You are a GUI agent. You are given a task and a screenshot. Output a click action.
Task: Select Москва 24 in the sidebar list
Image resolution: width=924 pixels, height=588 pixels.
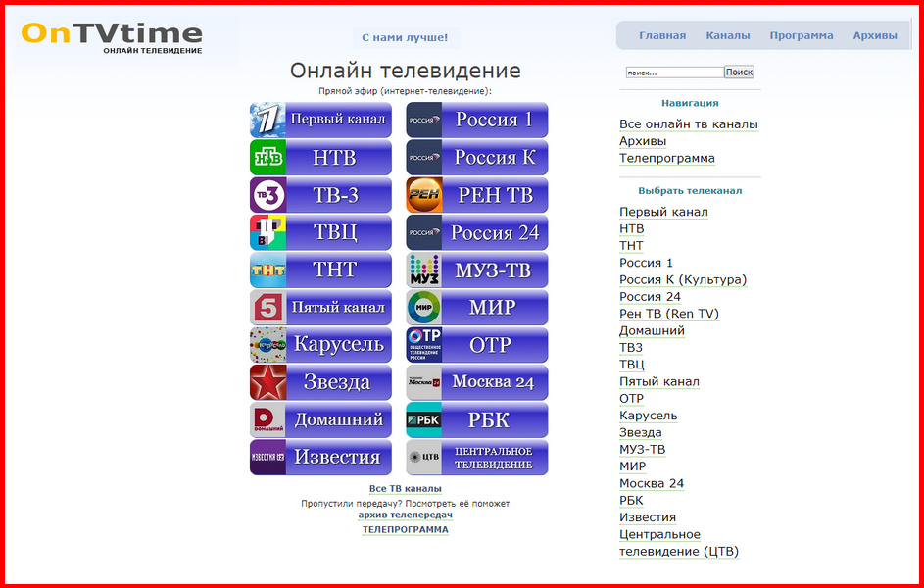click(652, 484)
